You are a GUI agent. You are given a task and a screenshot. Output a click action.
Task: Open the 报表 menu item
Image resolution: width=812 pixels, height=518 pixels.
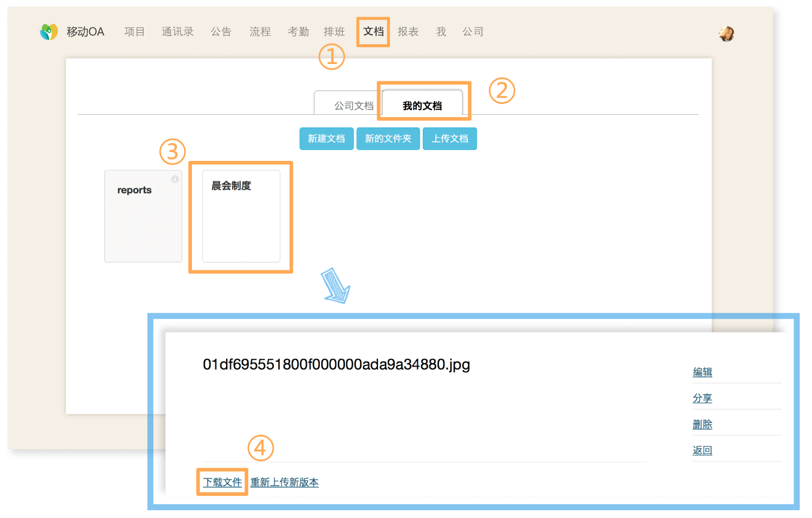(x=408, y=32)
